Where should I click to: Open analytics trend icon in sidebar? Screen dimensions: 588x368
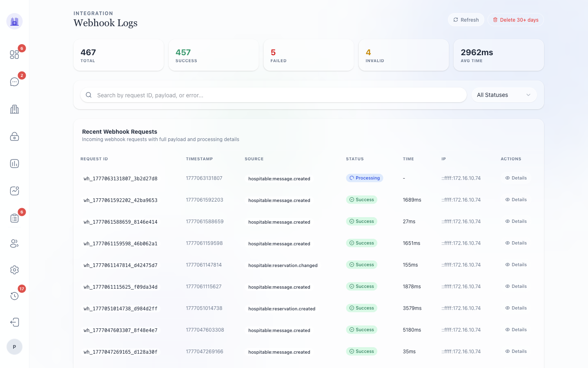14,191
